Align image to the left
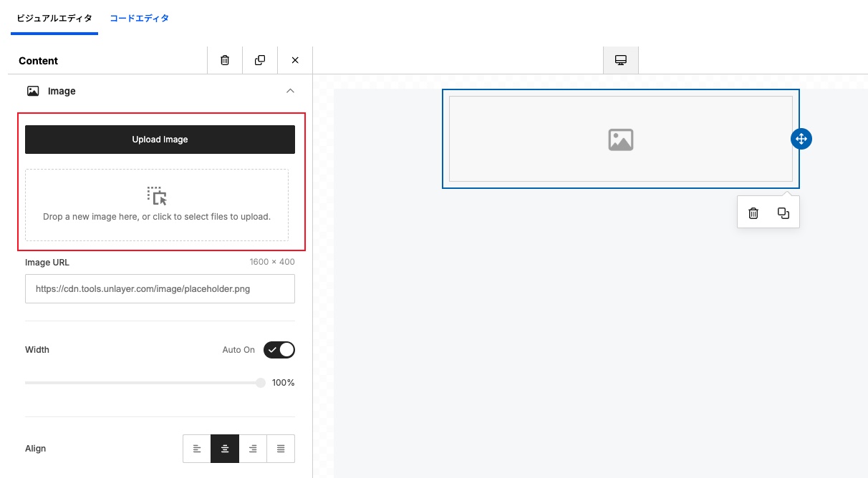This screenshot has height=478, width=868. pos(197,449)
